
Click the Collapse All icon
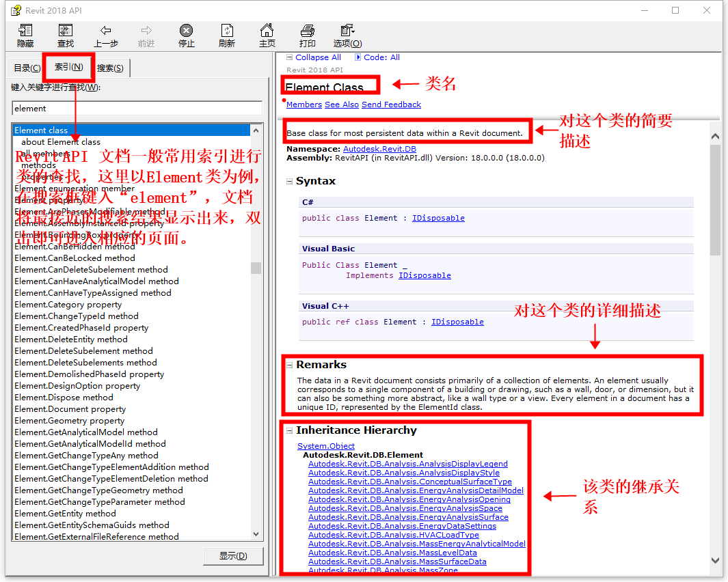tap(290, 57)
